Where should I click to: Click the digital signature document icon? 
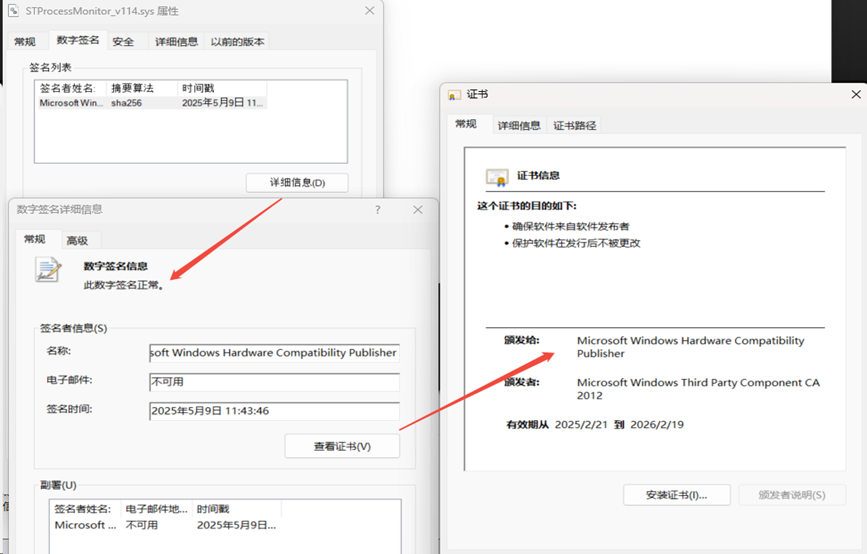pyautogui.click(x=48, y=270)
